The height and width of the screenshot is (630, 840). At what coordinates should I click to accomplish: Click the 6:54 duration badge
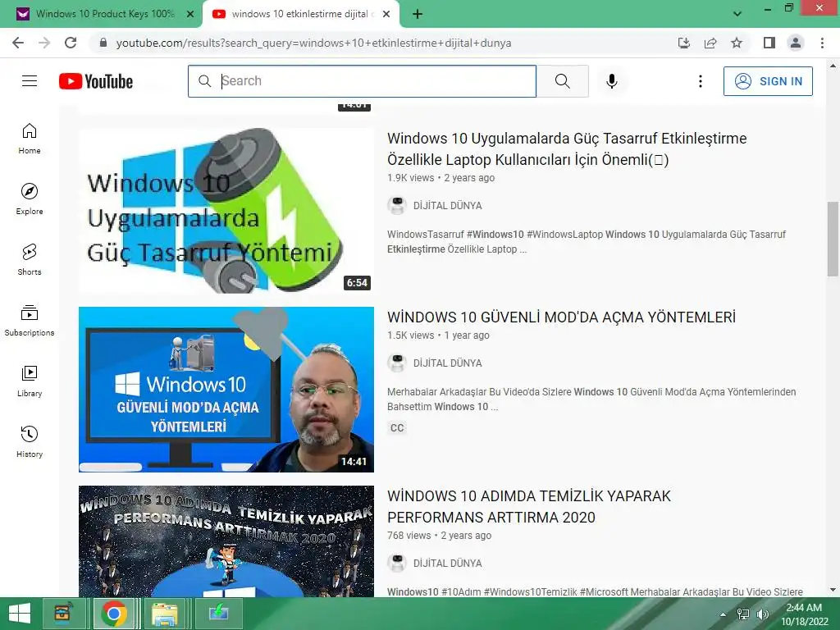357,283
